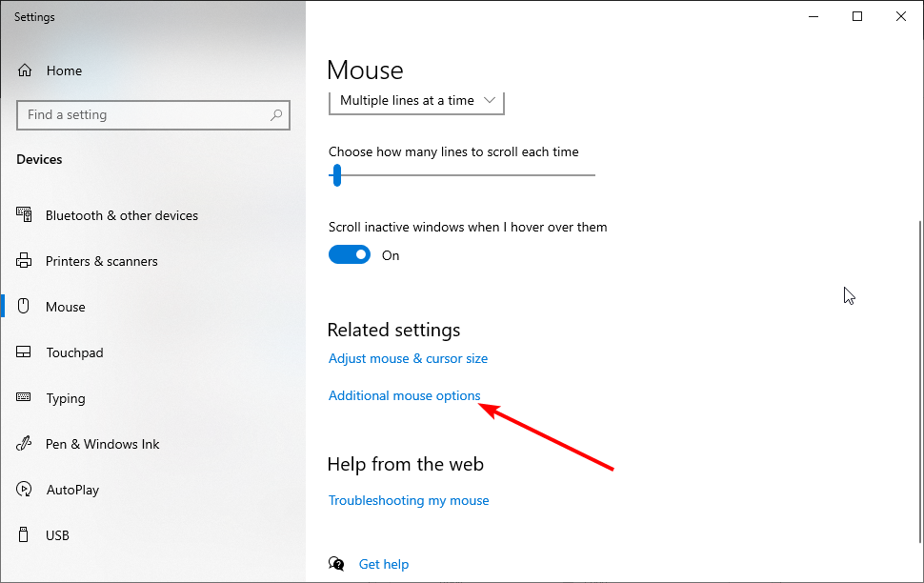Click the Bluetooth & other devices icon
Image resolution: width=924 pixels, height=583 pixels.
click(24, 214)
